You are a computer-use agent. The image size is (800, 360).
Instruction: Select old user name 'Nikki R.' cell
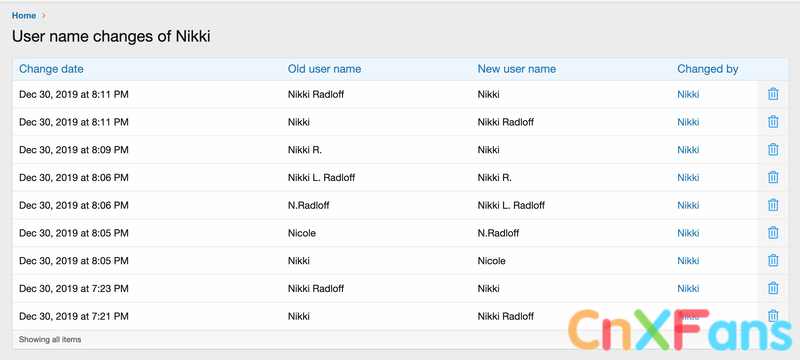pos(305,150)
